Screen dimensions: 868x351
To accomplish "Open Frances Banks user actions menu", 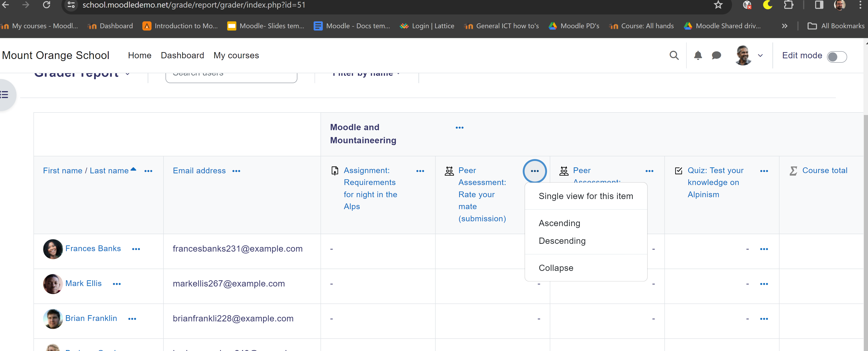I will click(x=136, y=249).
